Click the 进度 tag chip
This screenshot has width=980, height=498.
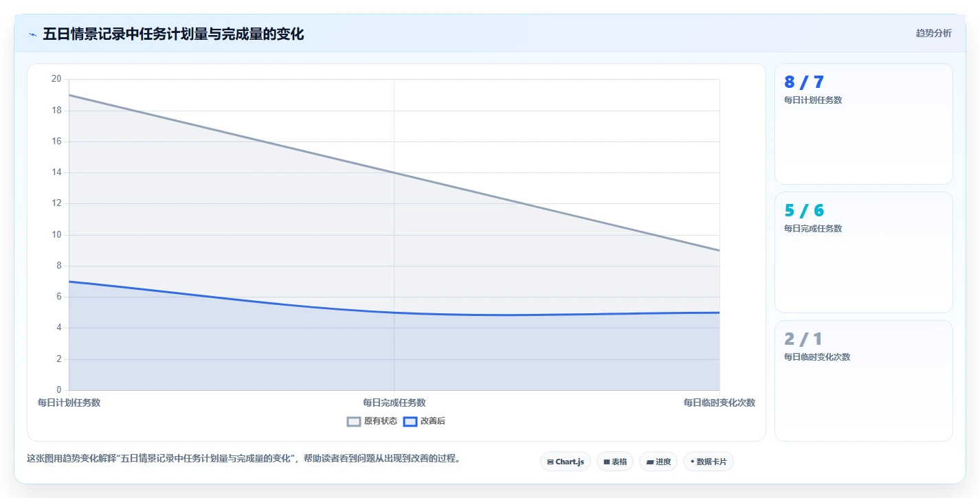point(658,462)
